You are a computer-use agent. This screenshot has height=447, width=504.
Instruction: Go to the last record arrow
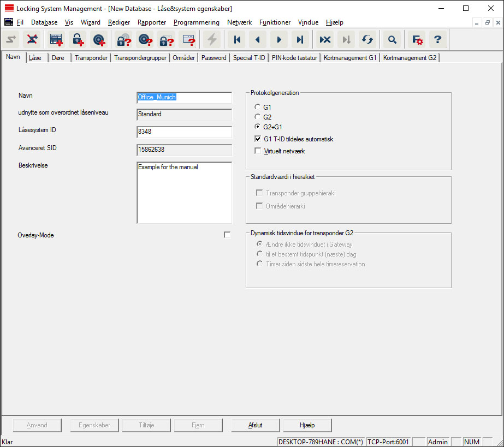[299, 39]
